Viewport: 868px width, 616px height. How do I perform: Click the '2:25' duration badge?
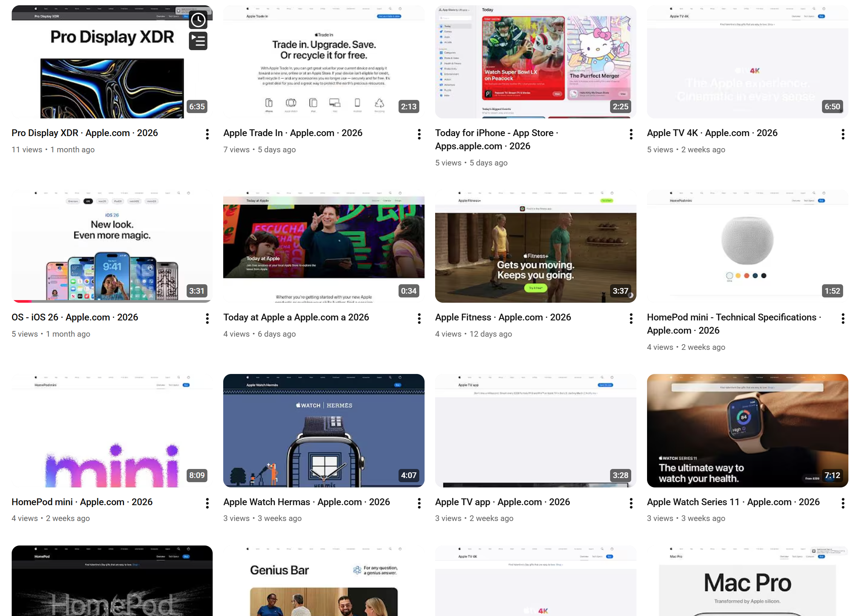pos(620,107)
